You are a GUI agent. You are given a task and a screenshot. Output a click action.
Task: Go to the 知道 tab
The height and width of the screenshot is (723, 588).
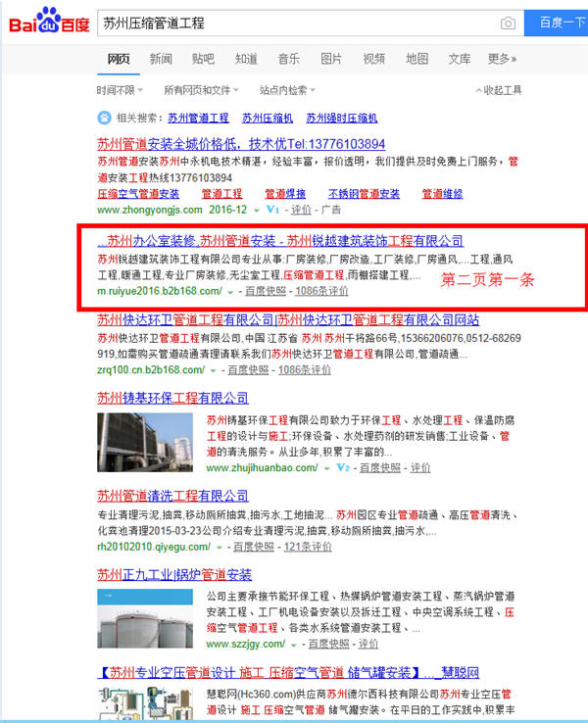click(246, 59)
